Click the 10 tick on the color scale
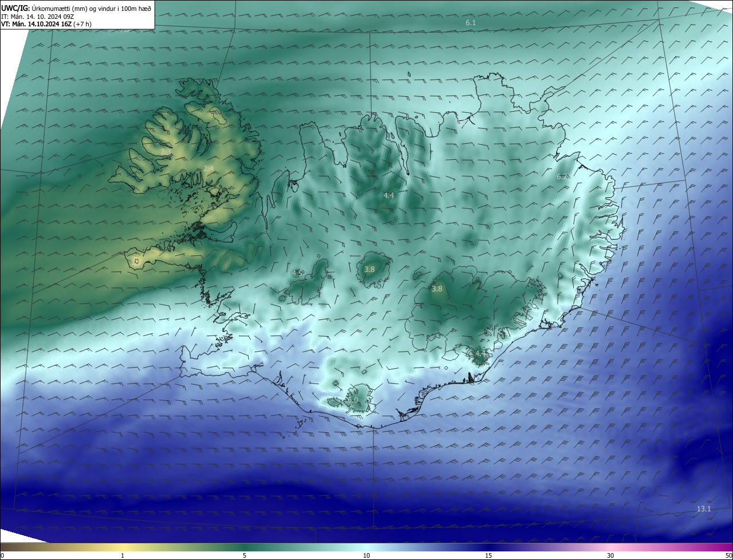The width and height of the screenshot is (733, 560). click(x=366, y=555)
